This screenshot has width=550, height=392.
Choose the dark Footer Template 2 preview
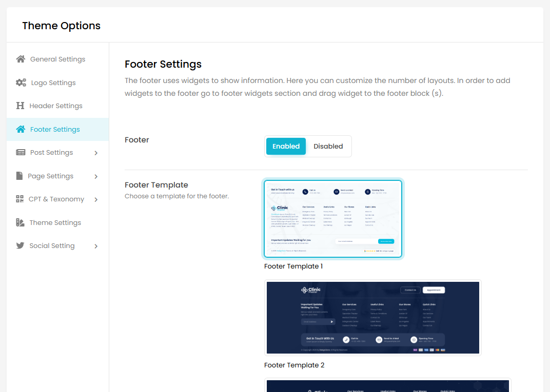373,317
